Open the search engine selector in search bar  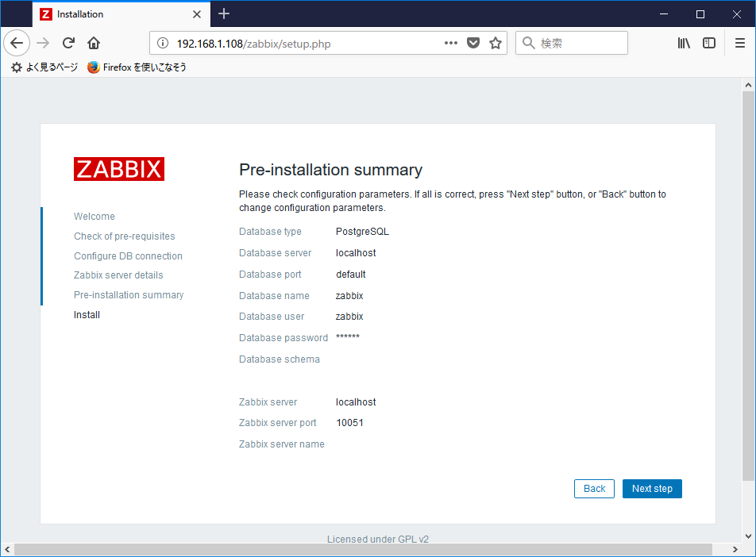coord(529,43)
